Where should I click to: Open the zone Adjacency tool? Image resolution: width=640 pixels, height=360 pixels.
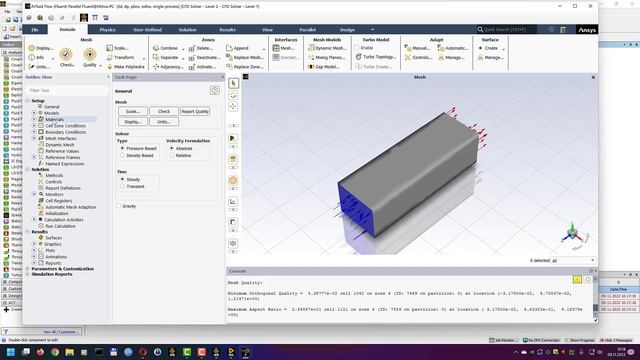click(x=168, y=67)
